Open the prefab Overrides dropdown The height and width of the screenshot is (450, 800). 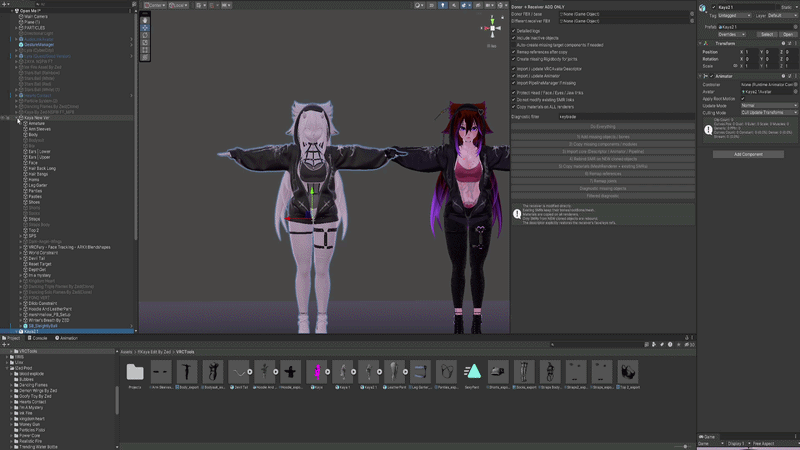pyautogui.click(x=732, y=35)
